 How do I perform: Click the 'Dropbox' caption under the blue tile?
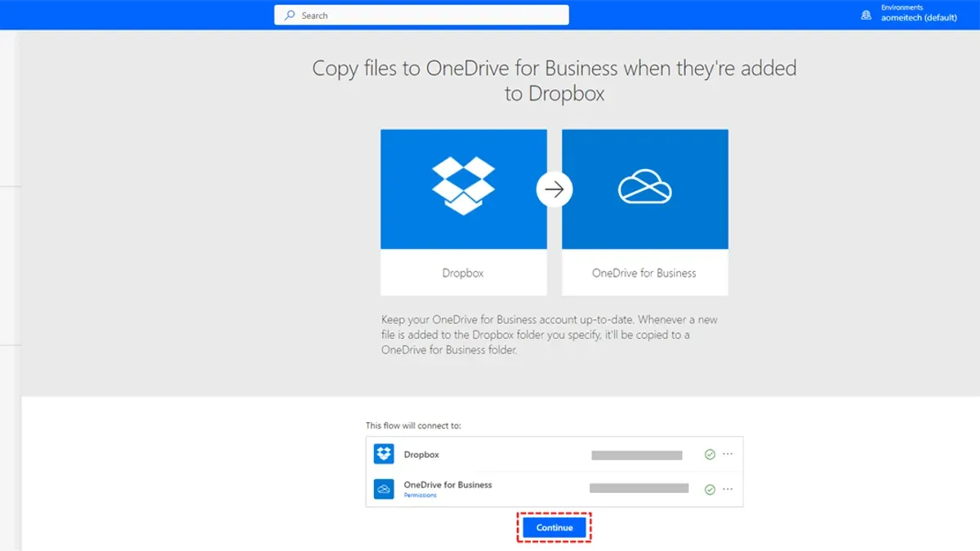[x=463, y=273]
